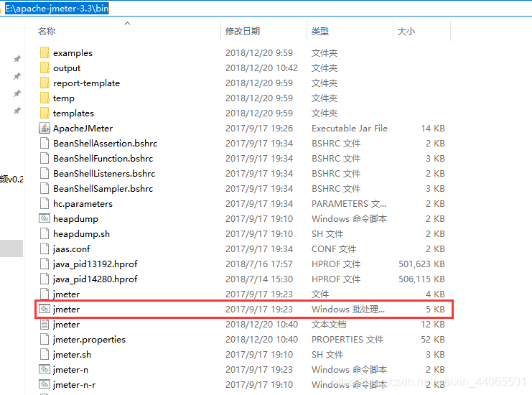This screenshot has height=395, width=532.
Task: Click the java_pid13192.hprof file icon
Action: [45, 264]
